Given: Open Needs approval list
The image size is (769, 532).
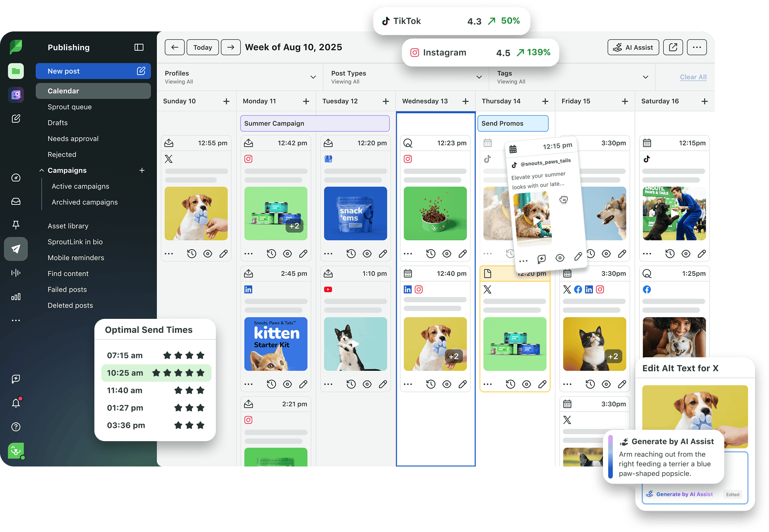Looking at the screenshot, I should pos(73,138).
